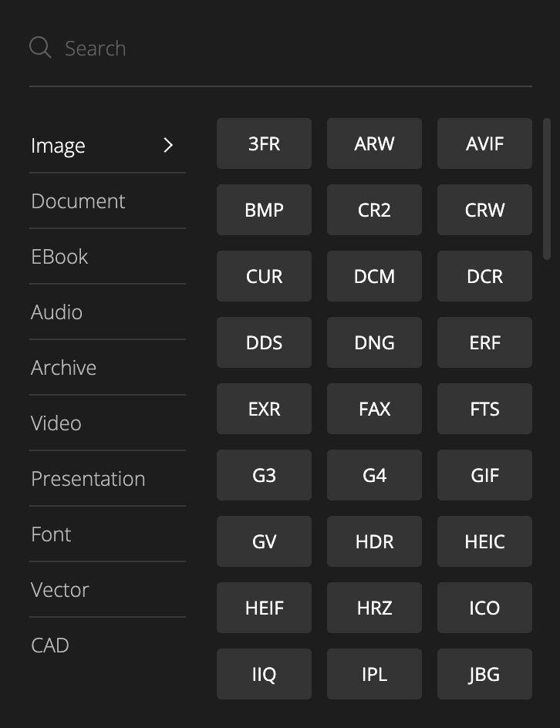Select the G4 format

point(374,475)
